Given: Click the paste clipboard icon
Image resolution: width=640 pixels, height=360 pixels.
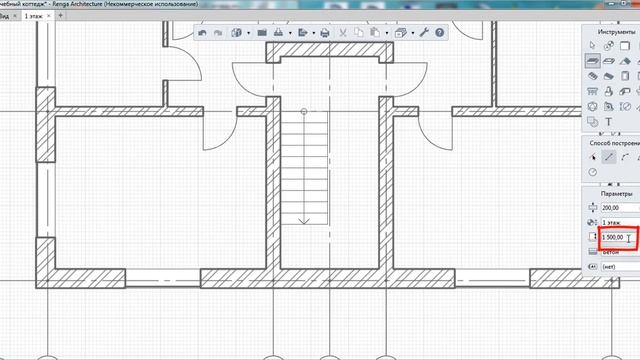Looking at the screenshot, I should [375, 33].
